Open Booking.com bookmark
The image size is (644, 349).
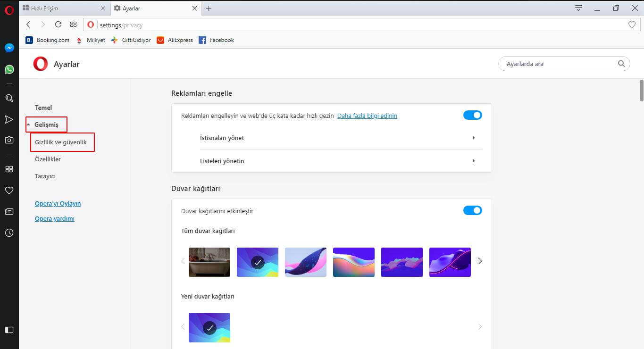coord(47,40)
